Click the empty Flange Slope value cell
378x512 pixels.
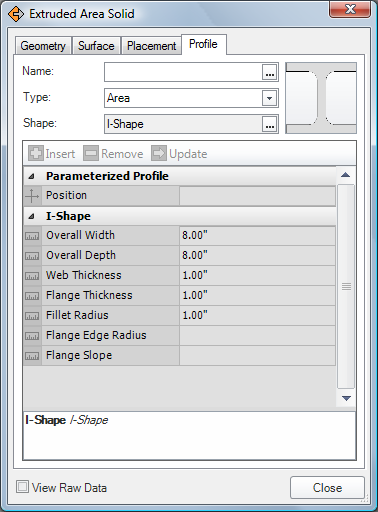(x=257, y=356)
